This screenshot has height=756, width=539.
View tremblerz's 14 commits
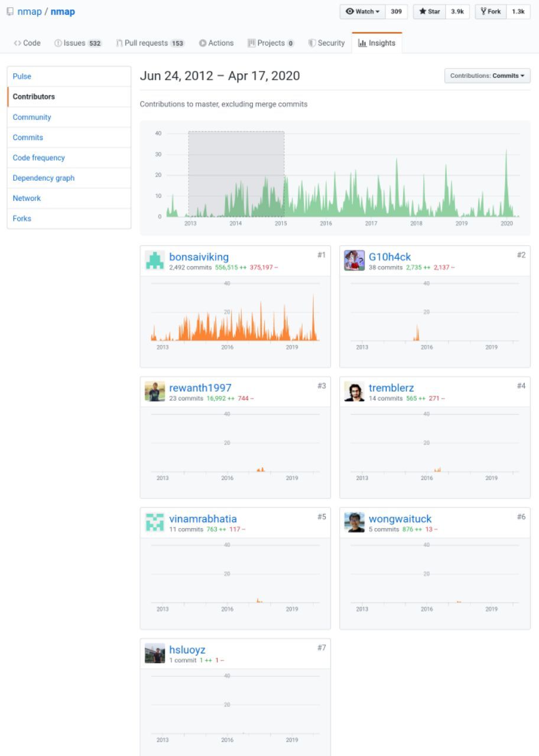tap(385, 399)
